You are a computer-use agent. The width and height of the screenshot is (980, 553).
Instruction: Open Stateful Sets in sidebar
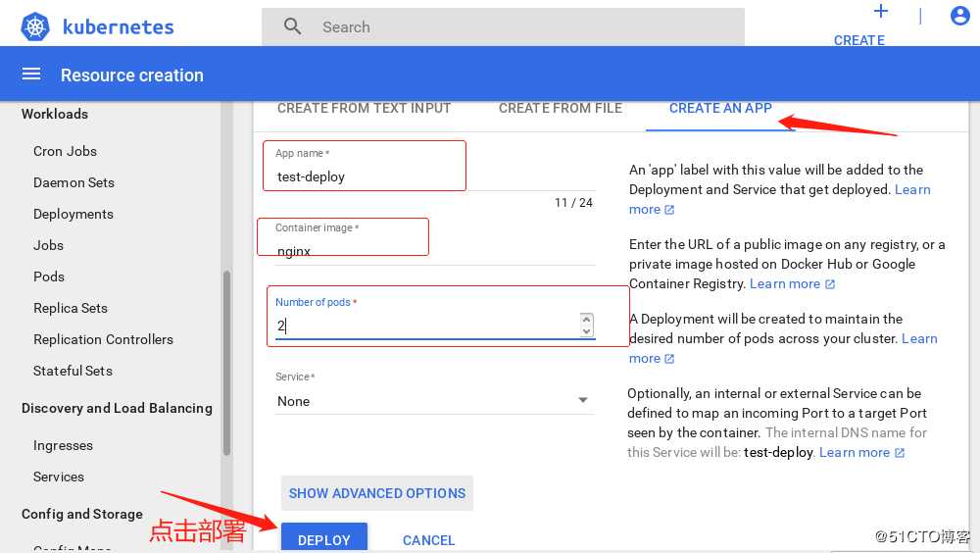pyautogui.click(x=73, y=371)
